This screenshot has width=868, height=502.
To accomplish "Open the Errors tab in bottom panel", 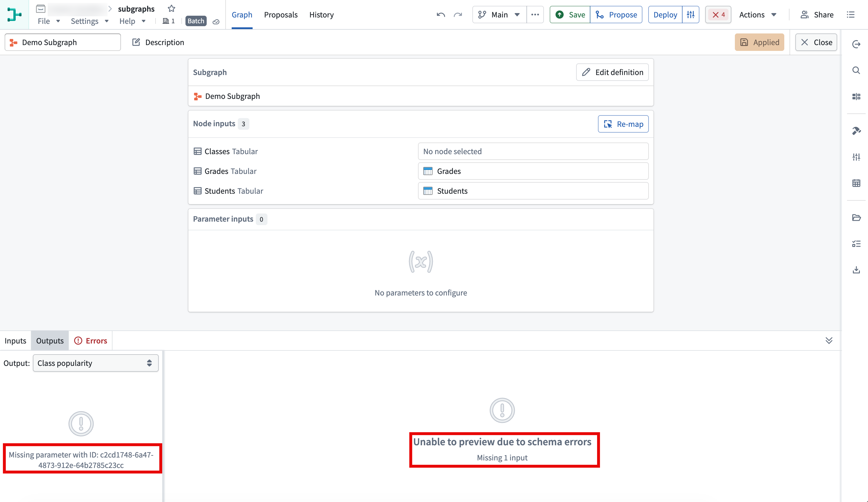I will [x=91, y=340].
